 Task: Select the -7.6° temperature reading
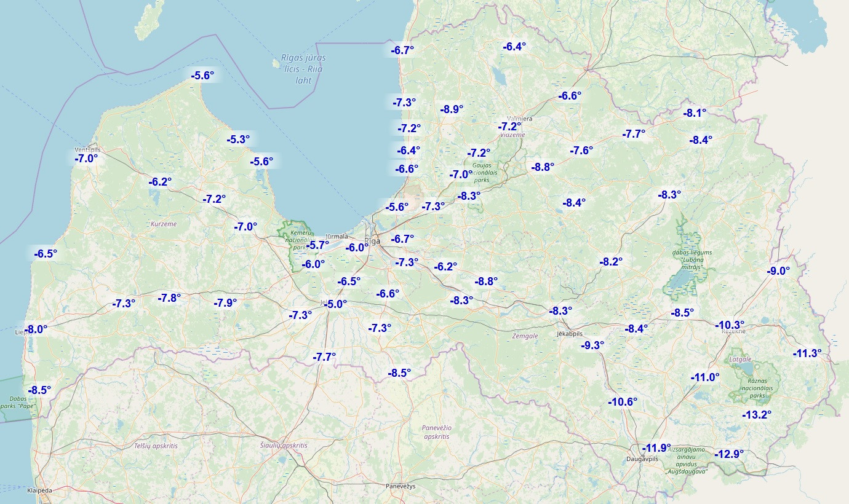[581, 151]
